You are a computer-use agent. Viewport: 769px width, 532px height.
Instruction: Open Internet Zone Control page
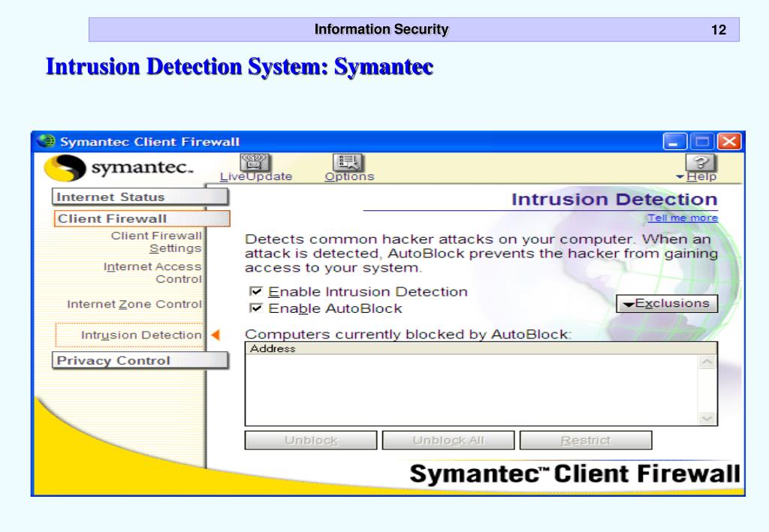(134, 304)
